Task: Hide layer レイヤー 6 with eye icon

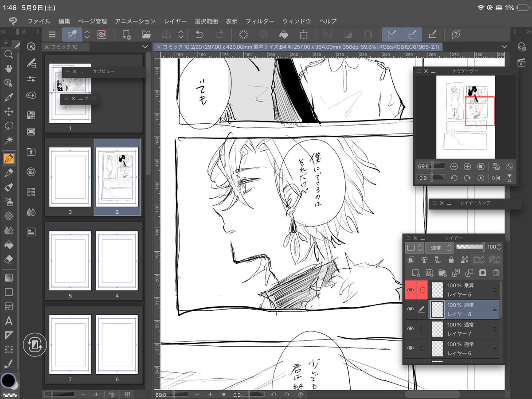Action: (x=411, y=348)
